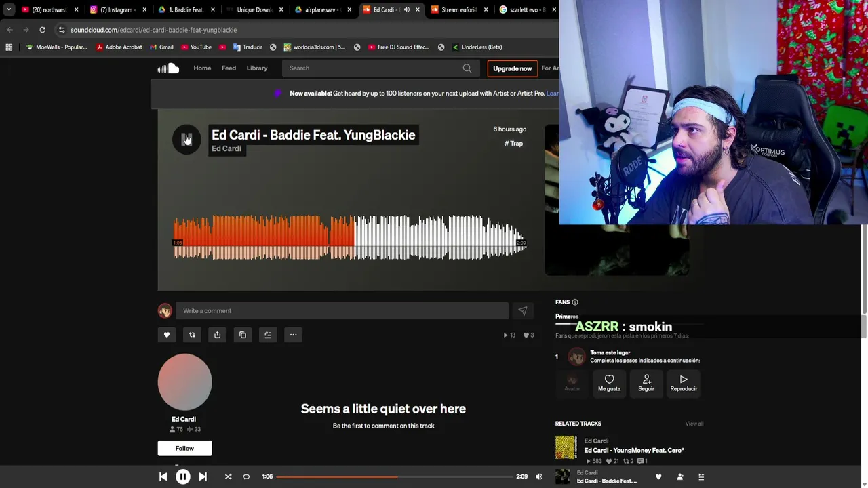Copy the track link
The image size is (868, 488).
point(243,335)
